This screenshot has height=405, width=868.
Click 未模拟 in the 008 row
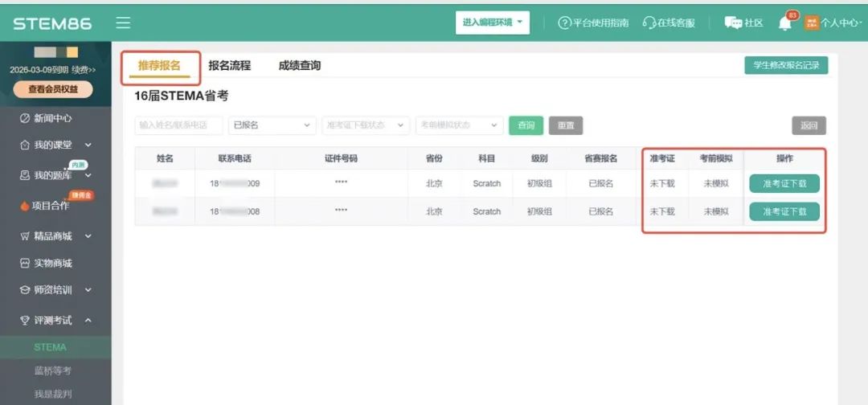pyautogui.click(x=716, y=211)
